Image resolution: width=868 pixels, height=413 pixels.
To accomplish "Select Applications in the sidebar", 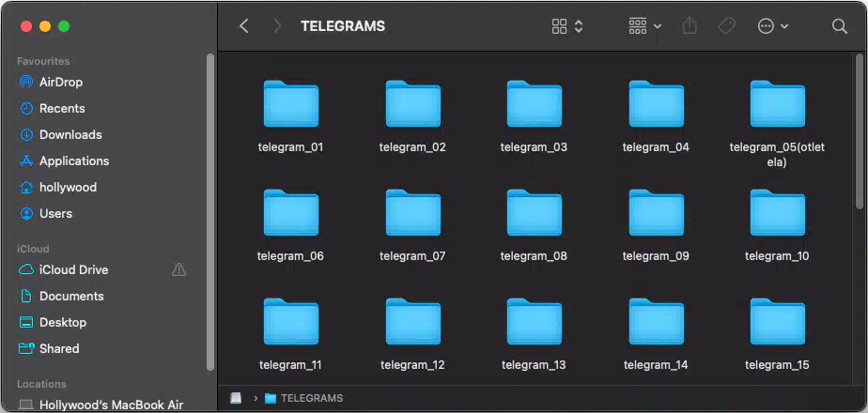I will pos(73,161).
